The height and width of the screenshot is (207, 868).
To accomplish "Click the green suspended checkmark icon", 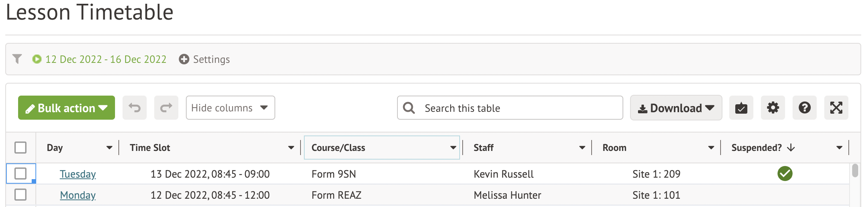I will (785, 174).
